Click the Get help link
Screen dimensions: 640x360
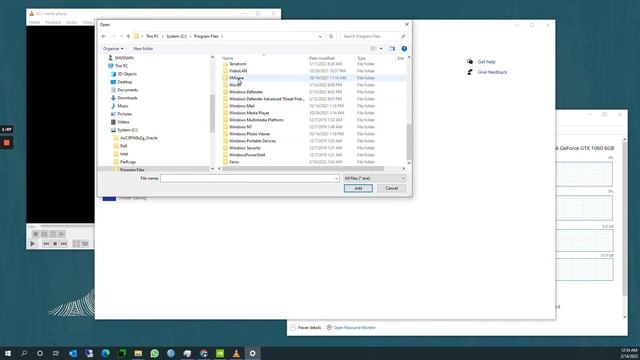(487, 62)
